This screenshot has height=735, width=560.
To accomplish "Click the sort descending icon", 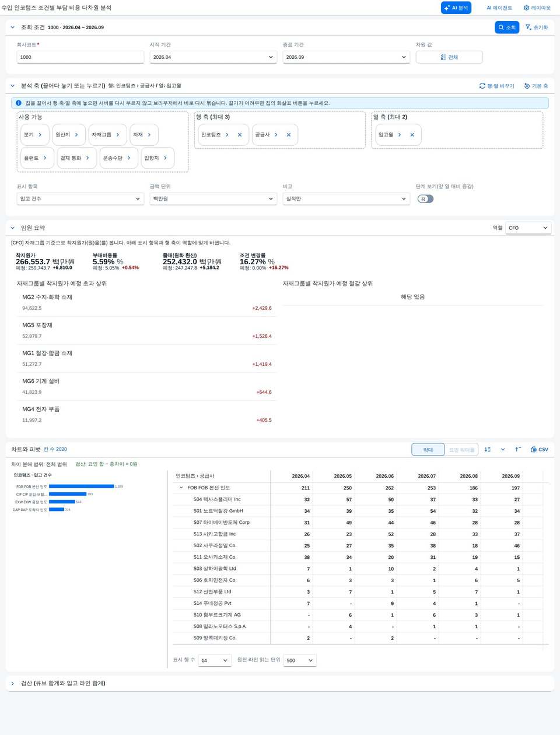I will 488,450.
